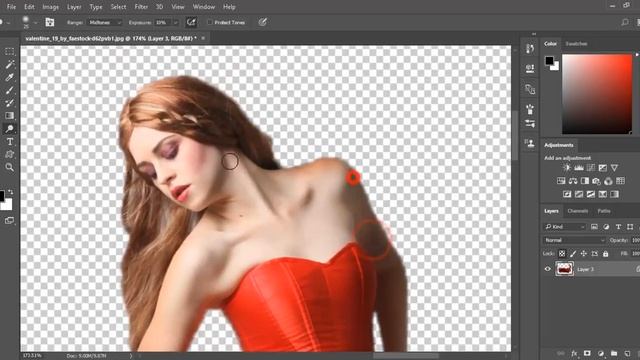
Task: Open layer style fx menu
Action: [574, 353]
